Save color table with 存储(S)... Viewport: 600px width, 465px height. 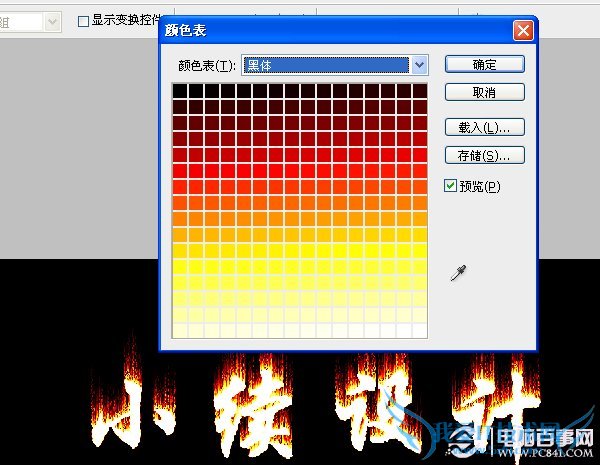[484, 155]
